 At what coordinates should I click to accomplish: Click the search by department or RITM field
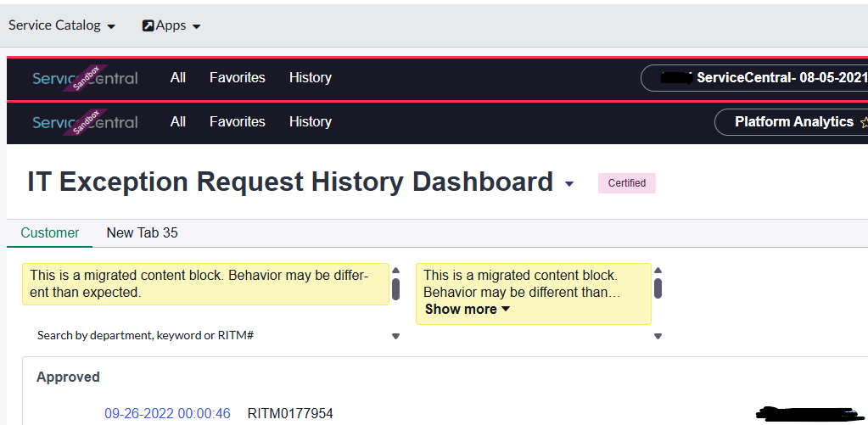(x=204, y=336)
